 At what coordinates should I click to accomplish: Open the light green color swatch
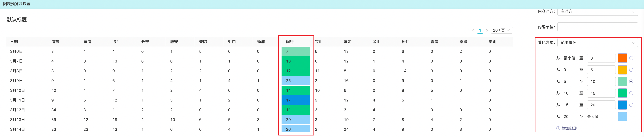[622, 82]
